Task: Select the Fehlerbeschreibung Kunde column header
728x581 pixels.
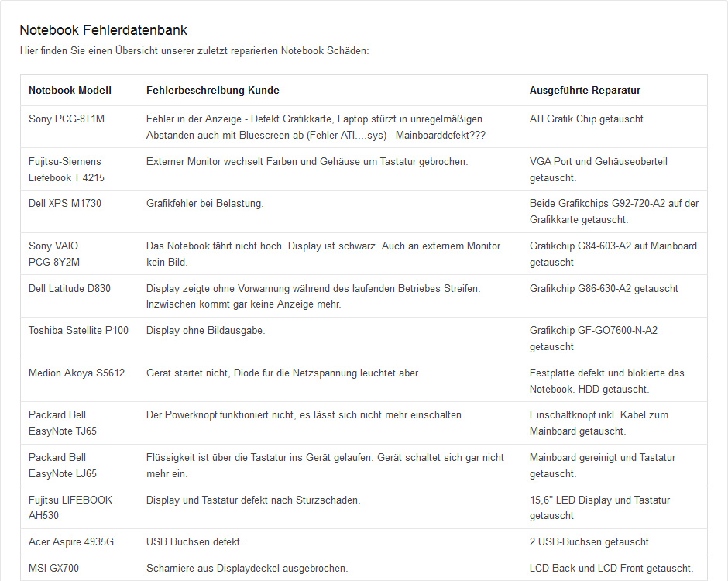Action: point(213,90)
